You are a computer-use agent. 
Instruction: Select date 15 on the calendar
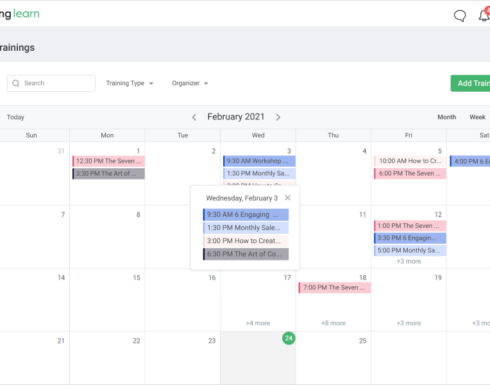137,278
